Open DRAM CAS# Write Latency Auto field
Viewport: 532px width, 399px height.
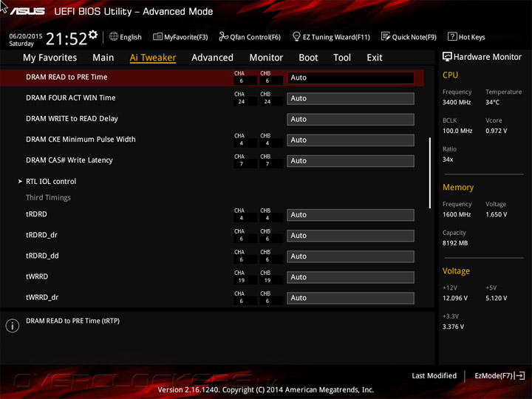click(350, 161)
